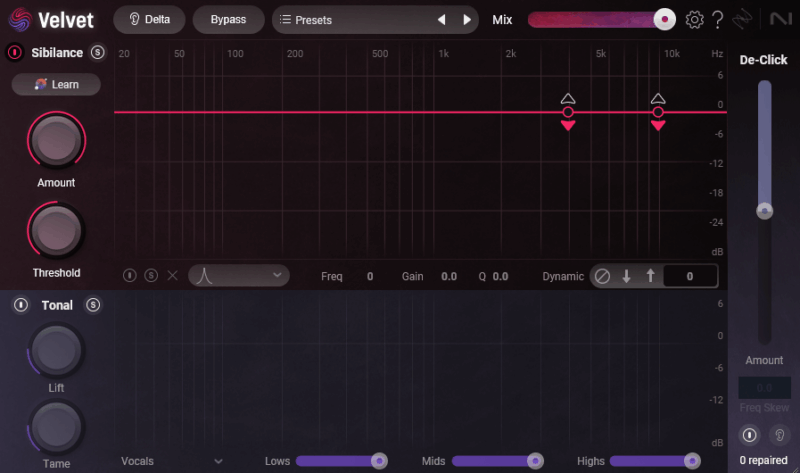Click the Mix slider handle

point(663,19)
